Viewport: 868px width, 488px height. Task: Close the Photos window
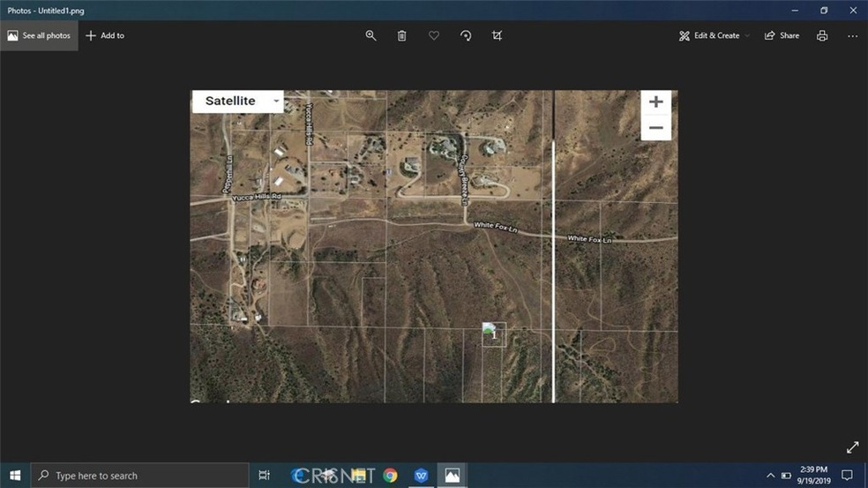(853, 10)
